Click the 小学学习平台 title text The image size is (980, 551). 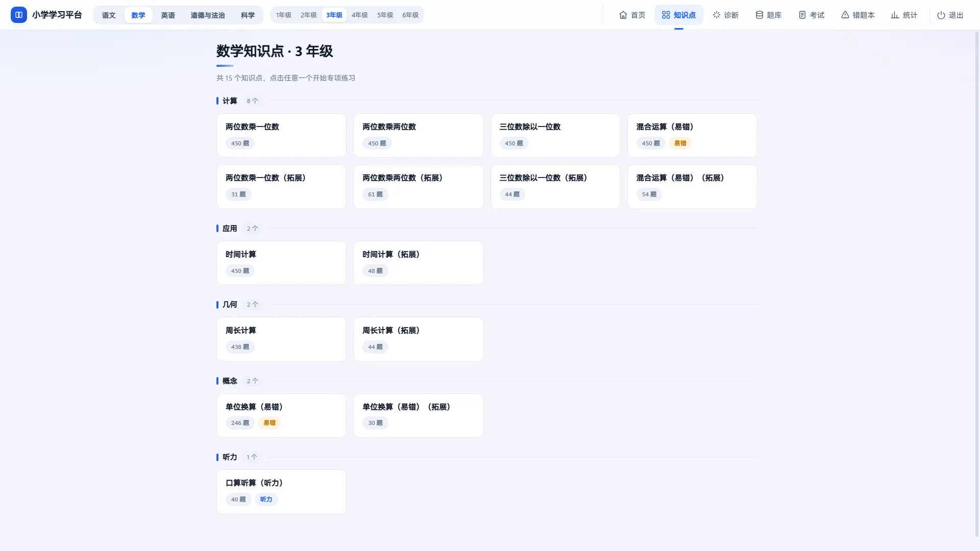pyautogui.click(x=57, y=15)
